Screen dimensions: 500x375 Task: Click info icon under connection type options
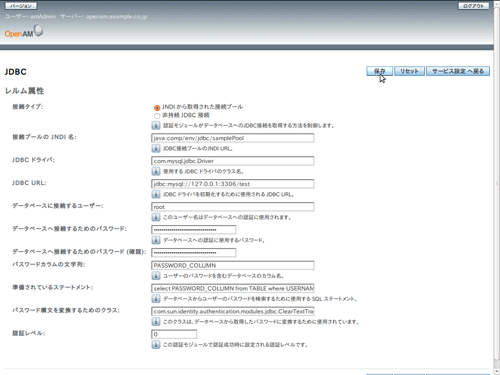(x=156, y=125)
